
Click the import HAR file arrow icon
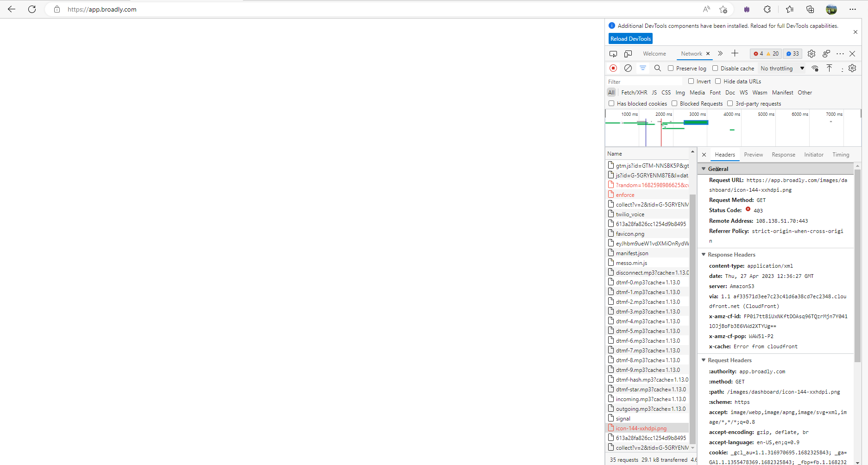pos(830,68)
